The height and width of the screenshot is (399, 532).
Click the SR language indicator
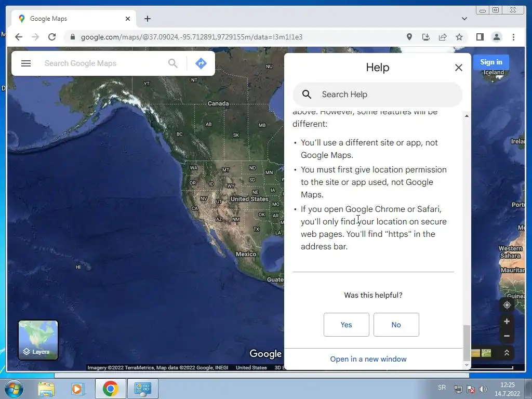click(442, 388)
